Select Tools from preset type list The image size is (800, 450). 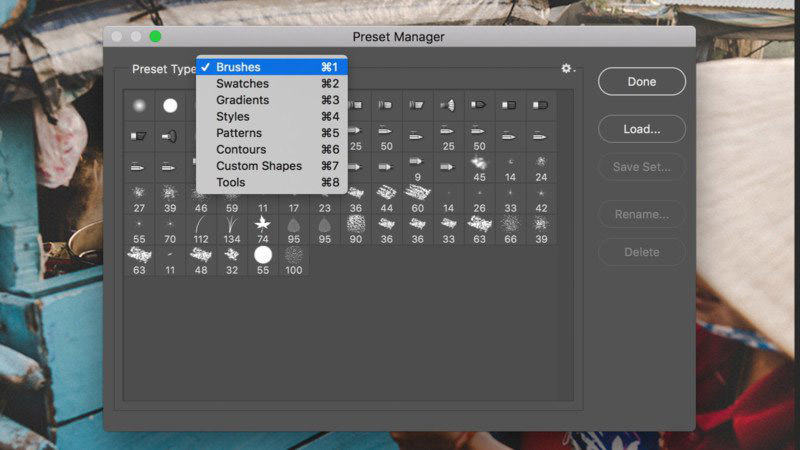click(231, 182)
